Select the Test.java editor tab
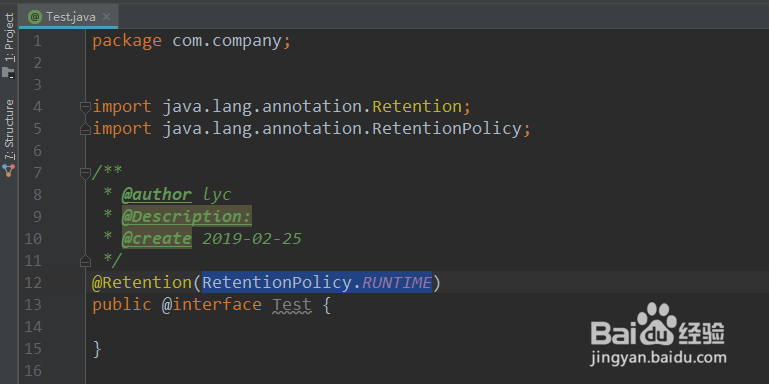 tap(68, 17)
